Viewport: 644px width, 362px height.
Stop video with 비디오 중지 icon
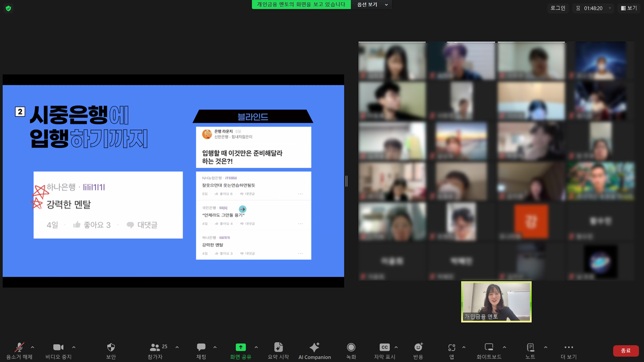coord(58,347)
